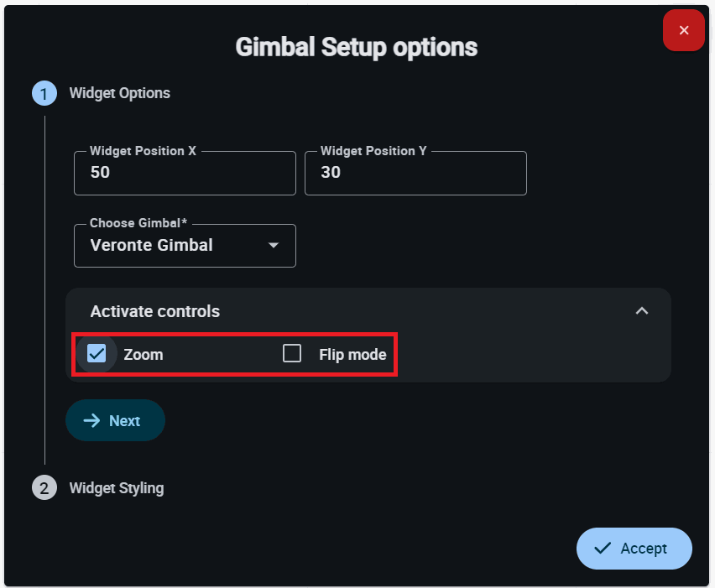Switch to the Widget Styling step
The image size is (715, 588).
click(116, 487)
